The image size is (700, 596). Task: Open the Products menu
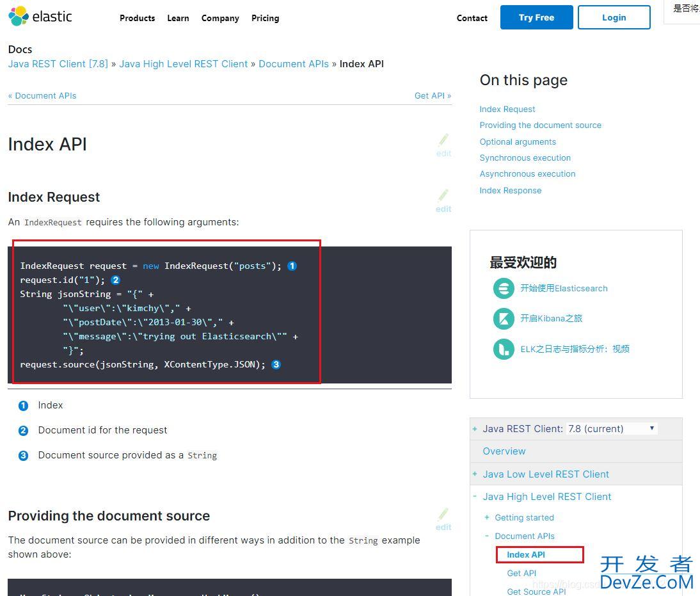tap(137, 19)
